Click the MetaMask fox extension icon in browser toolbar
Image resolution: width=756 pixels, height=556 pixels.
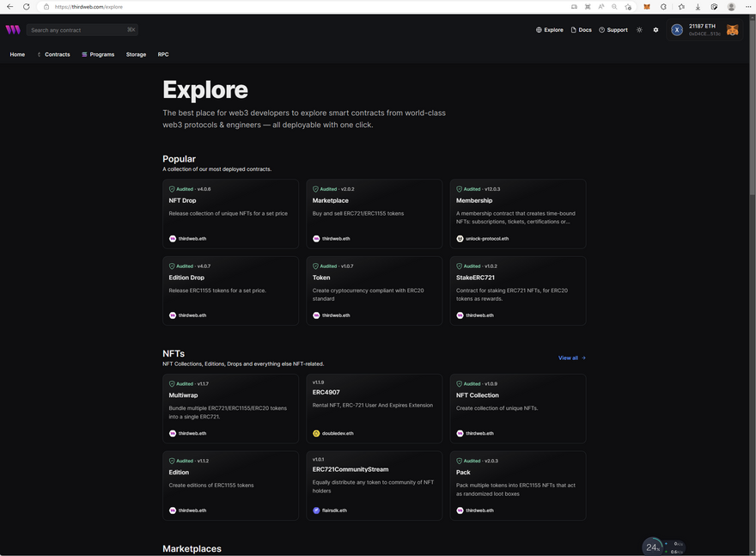click(647, 7)
